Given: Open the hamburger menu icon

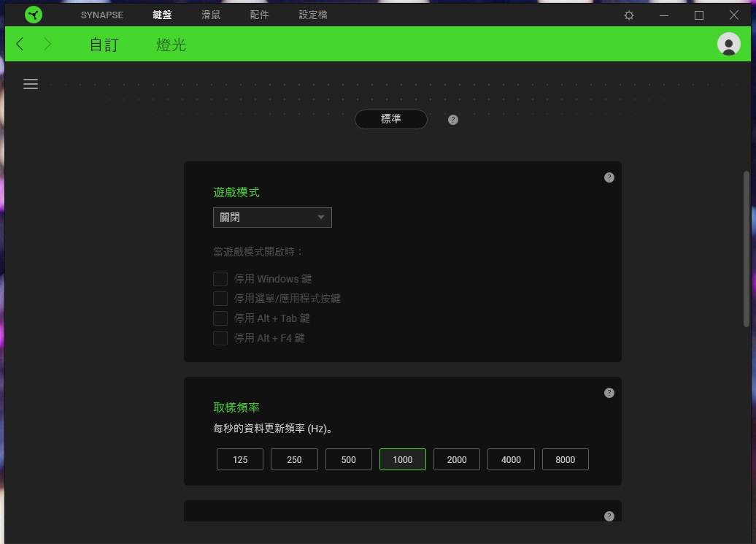Looking at the screenshot, I should pos(31,84).
